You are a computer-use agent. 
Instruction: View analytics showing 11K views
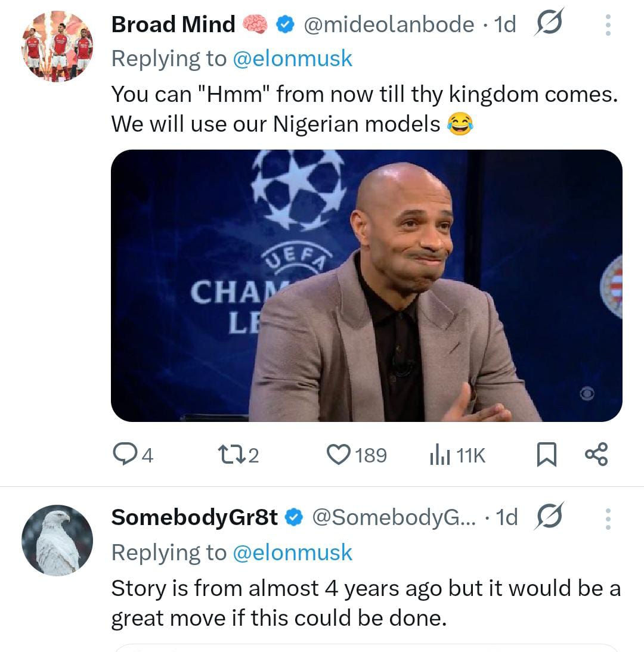tap(457, 455)
